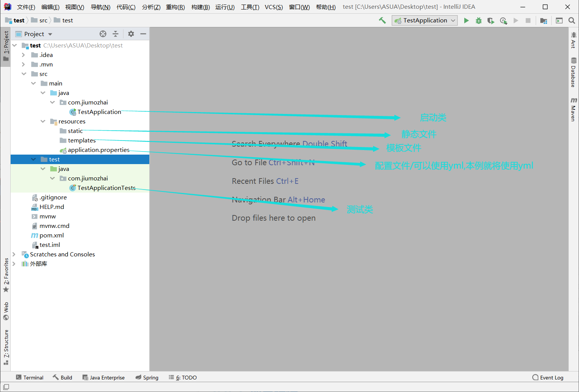Open the 6: TODO tool window

(x=183, y=378)
